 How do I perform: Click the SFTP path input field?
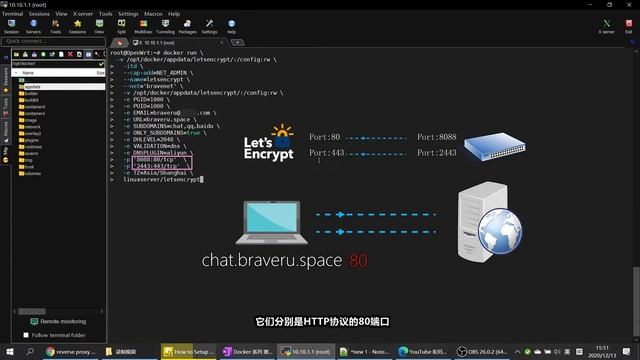(x=54, y=64)
